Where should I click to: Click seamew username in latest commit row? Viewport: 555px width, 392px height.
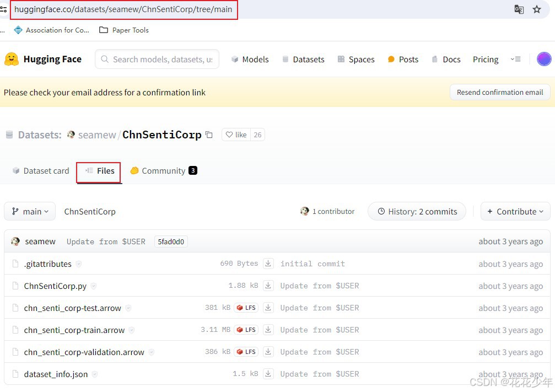pos(40,241)
